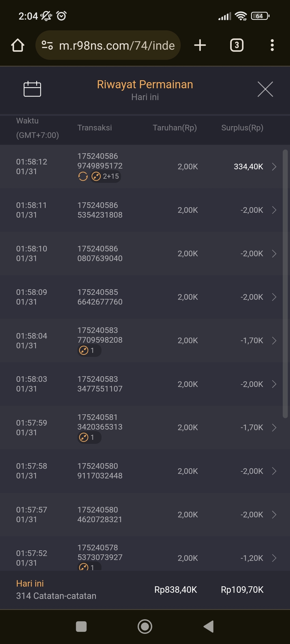
Task: Expand details for the 334,40K surplus row
Action: 274,167
